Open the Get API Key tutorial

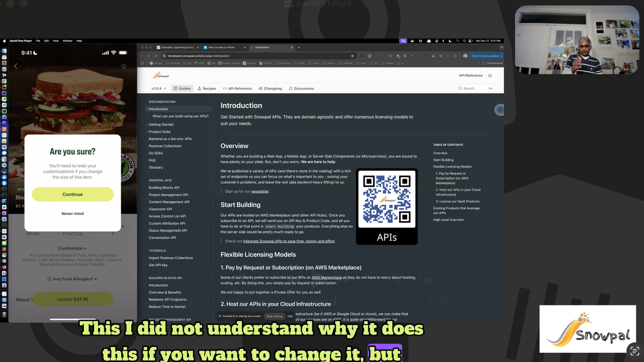(x=158, y=265)
